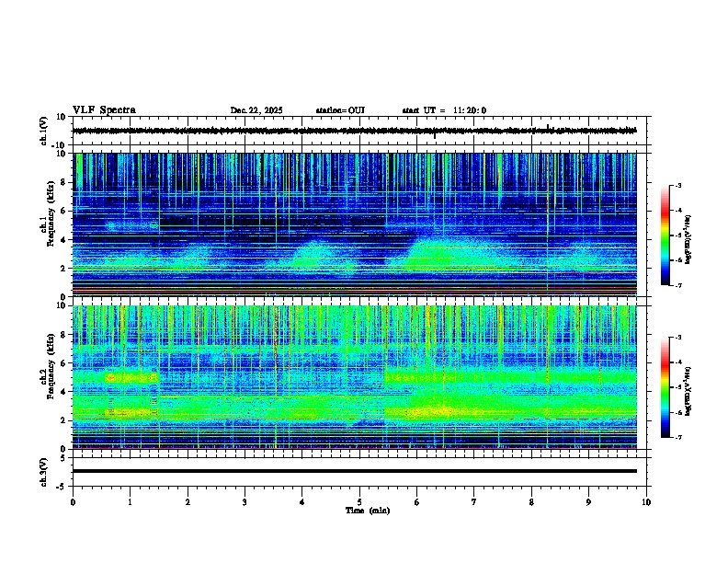The width and height of the screenshot is (728, 563).
Task: Click the time axis tick label "3"
Action: coord(245,502)
